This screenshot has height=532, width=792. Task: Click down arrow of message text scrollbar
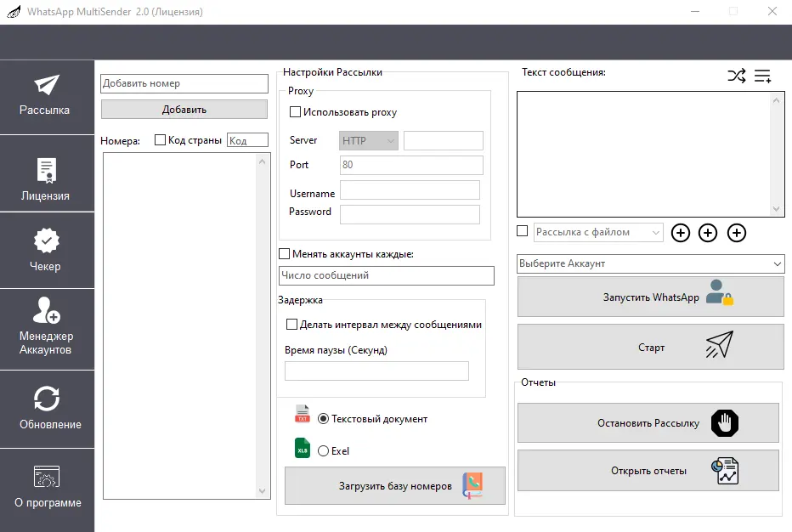coord(777,209)
